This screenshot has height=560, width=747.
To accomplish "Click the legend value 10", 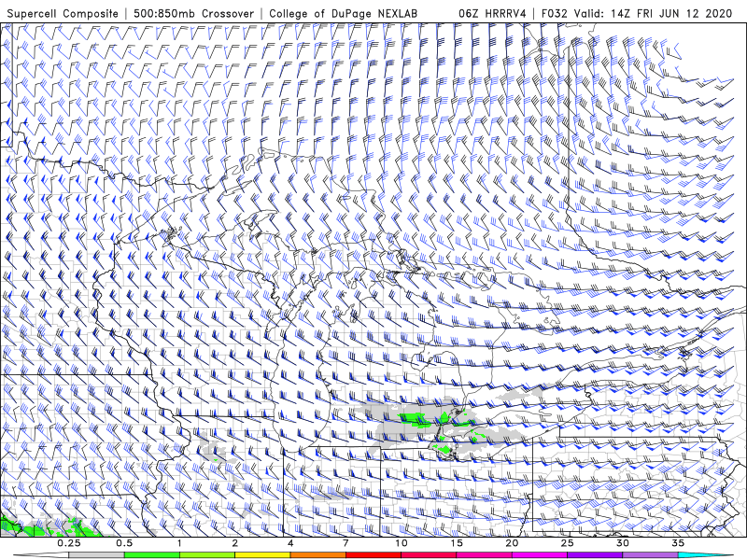I will (402, 543).
